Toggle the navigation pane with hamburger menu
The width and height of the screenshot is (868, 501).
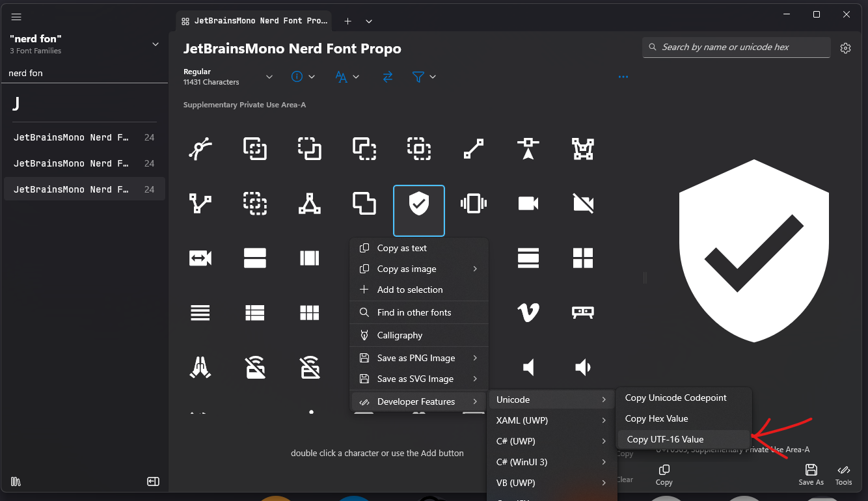[16, 17]
